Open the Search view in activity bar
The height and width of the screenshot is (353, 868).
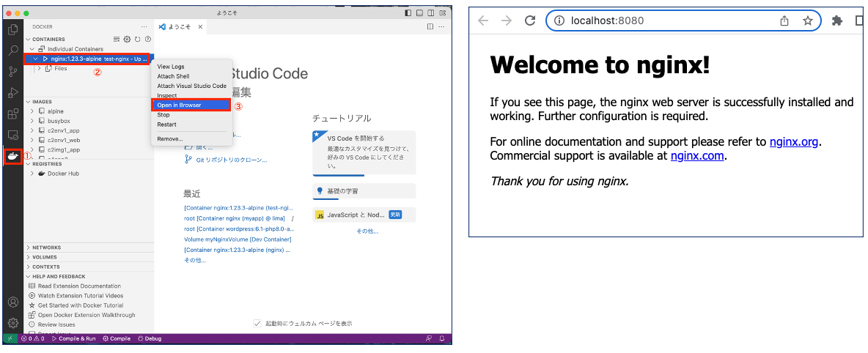[x=12, y=51]
